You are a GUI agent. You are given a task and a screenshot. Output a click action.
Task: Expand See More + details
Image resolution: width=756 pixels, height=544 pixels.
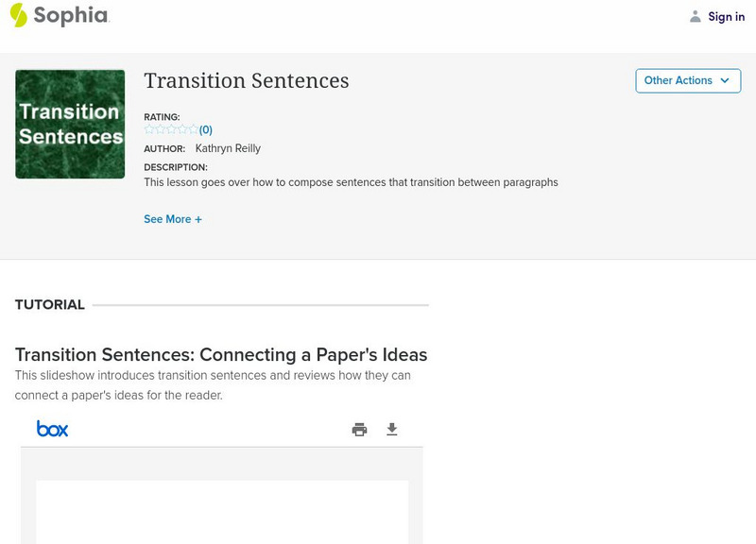(x=173, y=219)
